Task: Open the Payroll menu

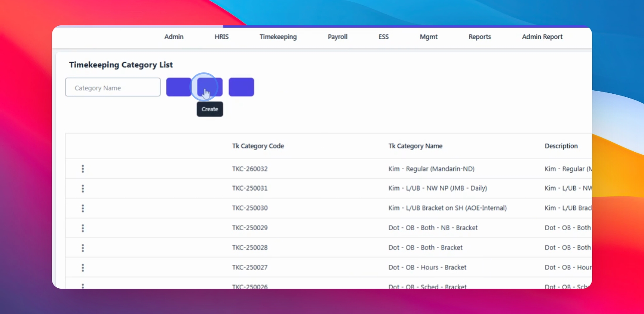Action: click(x=338, y=37)
